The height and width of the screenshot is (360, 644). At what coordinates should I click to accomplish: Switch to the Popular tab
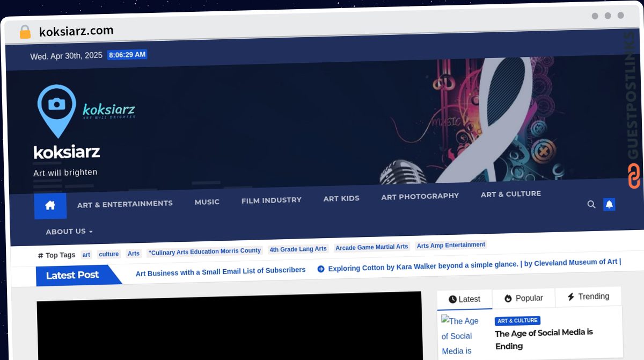(523, 298)
